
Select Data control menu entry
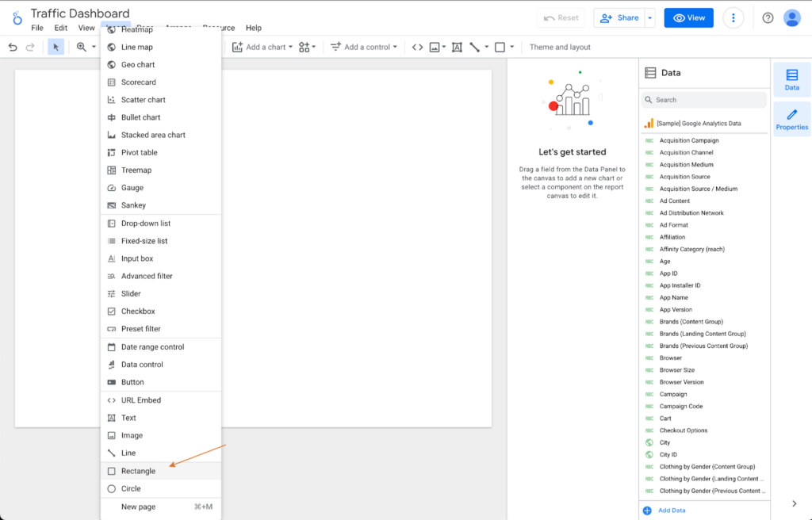coord(161,364)
